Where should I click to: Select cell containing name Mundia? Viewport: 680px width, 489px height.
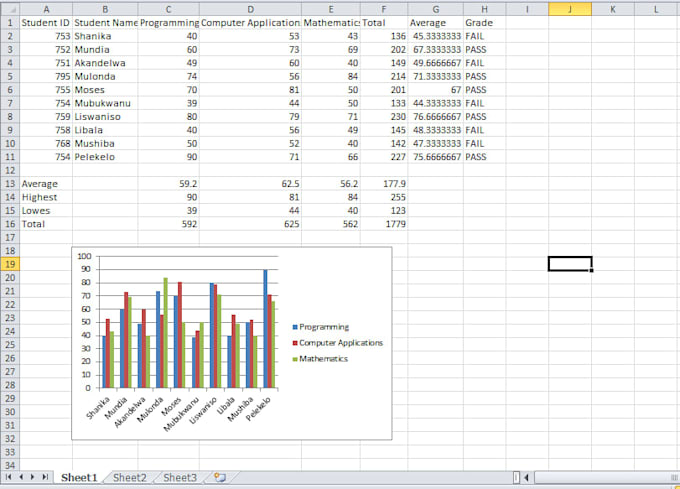105,49
